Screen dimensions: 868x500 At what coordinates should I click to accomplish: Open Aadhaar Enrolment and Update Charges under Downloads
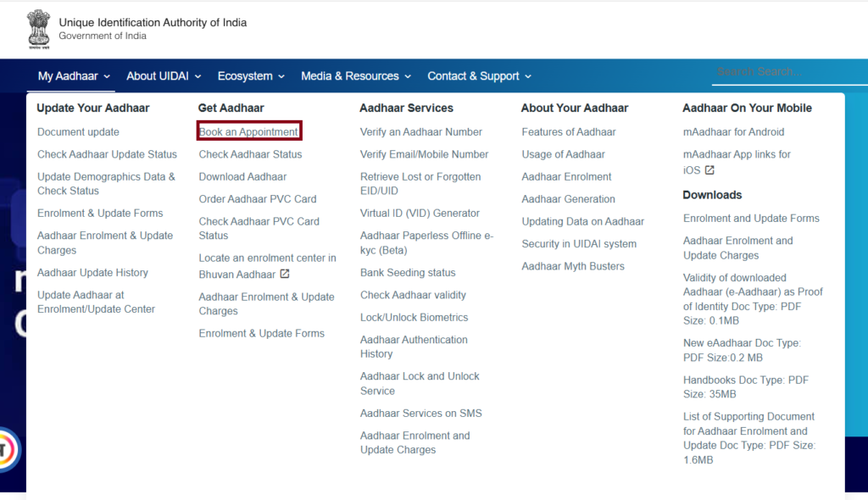[738, 247]
